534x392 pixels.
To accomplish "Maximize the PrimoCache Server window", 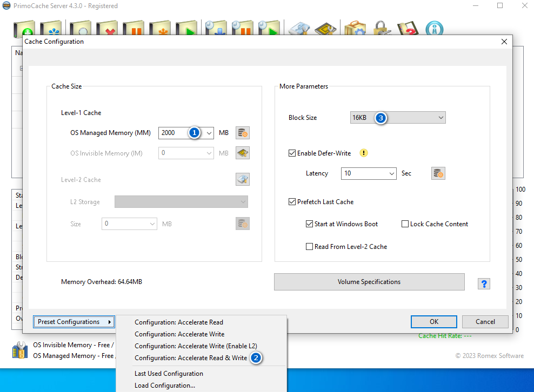I will [500, 6].
